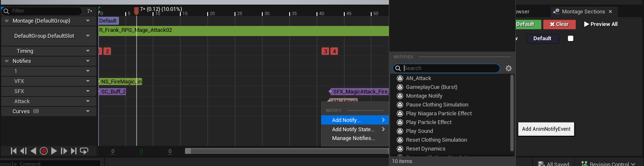
Task: Click the red Clear button
Action: pos(559,24)
